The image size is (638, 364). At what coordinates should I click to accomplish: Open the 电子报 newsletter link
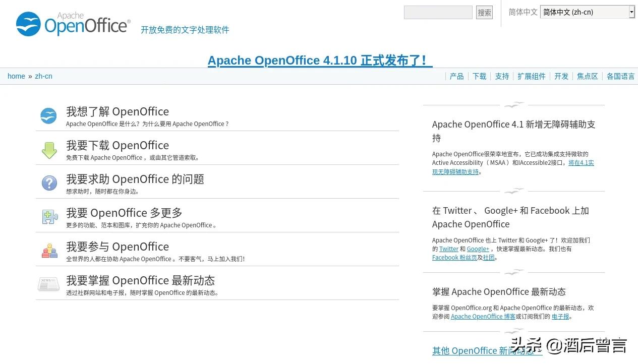pyautogui.click(x=560, y=317)
